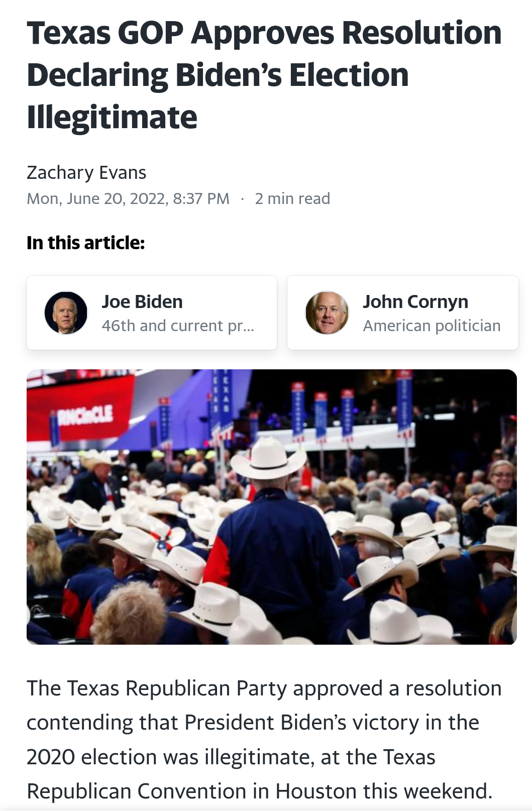532x811 pixels.
Task: Tap John Cornyn's profile photo
Action: (327, 313)
